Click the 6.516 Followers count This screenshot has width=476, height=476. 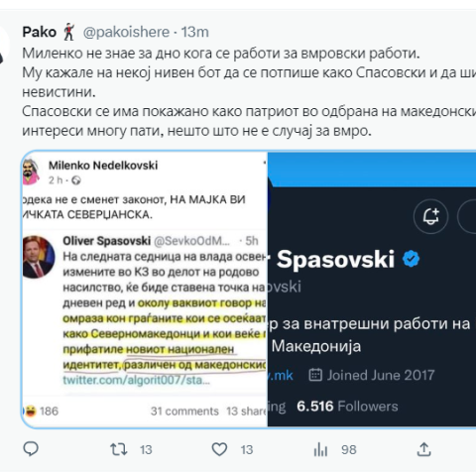[x=347, y=407]
